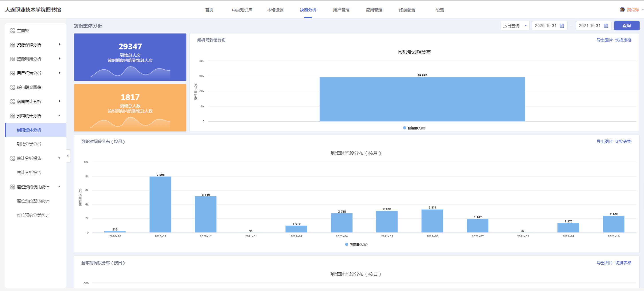Image resolution: width=644 pixels, height=291 pixels.
Task: Click the user avatar icon 贺诗婷
Action: point(622,10)
